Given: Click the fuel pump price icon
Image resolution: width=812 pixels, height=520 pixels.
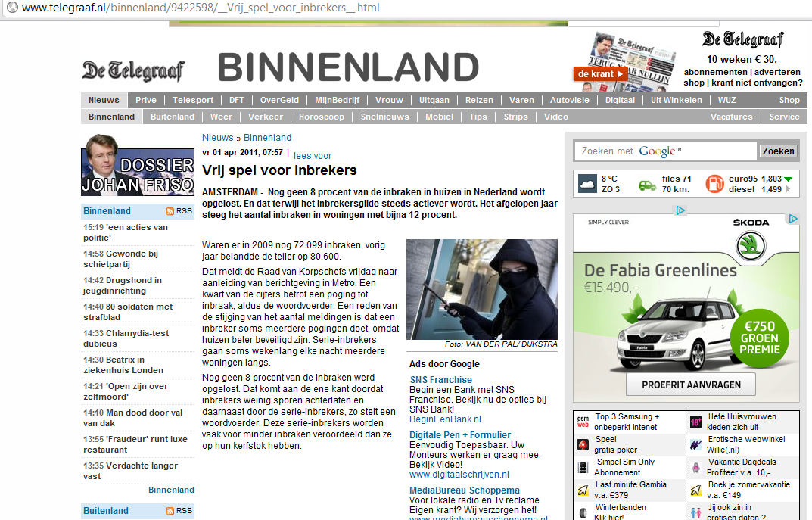Looking at the screenshot, I should 714,183.
